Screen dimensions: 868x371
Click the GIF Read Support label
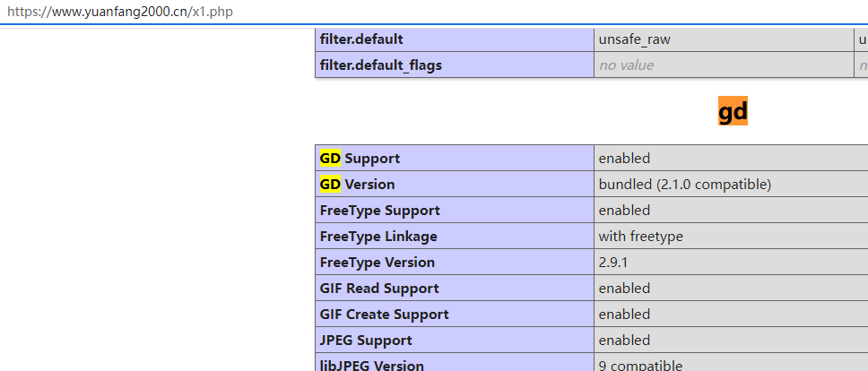[x=379, y=288]
